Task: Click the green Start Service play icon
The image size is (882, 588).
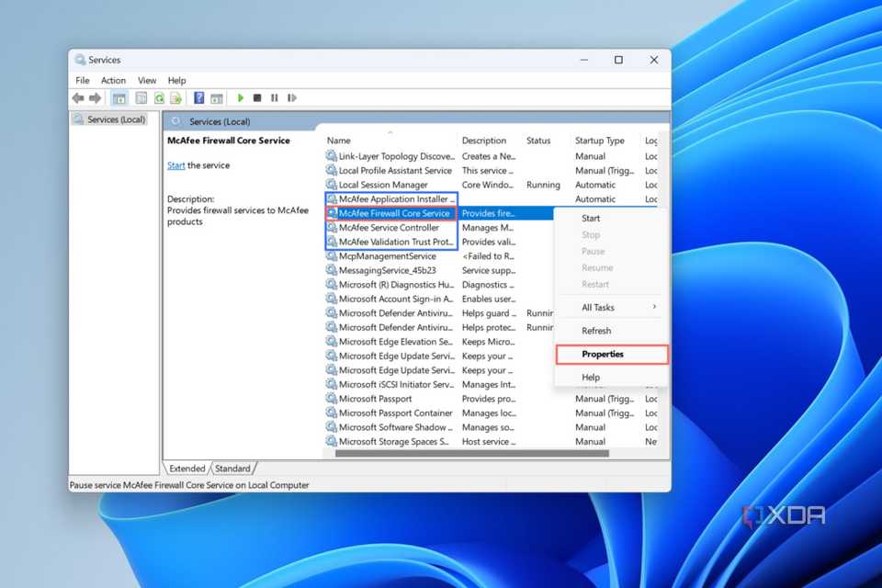Action: point(241,98)
